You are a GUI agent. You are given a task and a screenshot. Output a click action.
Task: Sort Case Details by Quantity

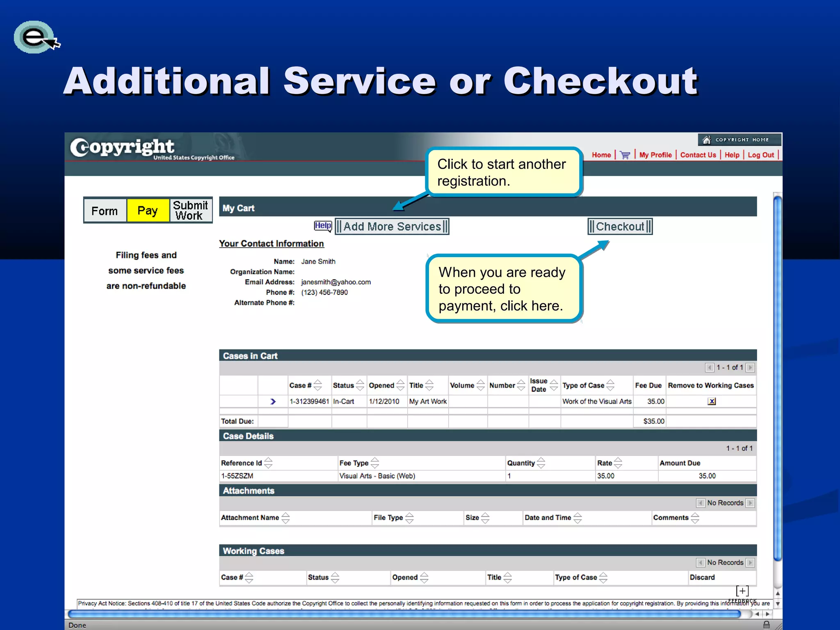tap(541, 463)
